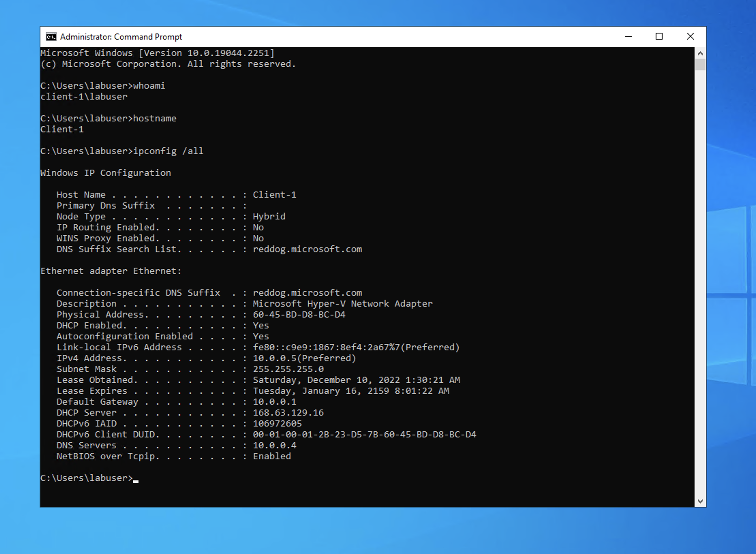
Task: Minimize the Command Prompt window
Action: coord(629,36)
